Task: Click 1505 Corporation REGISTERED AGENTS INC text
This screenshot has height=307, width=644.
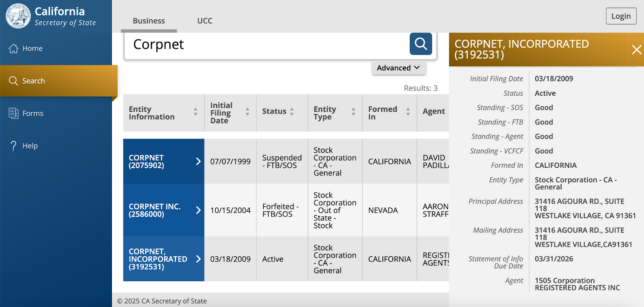Action: 577,284
